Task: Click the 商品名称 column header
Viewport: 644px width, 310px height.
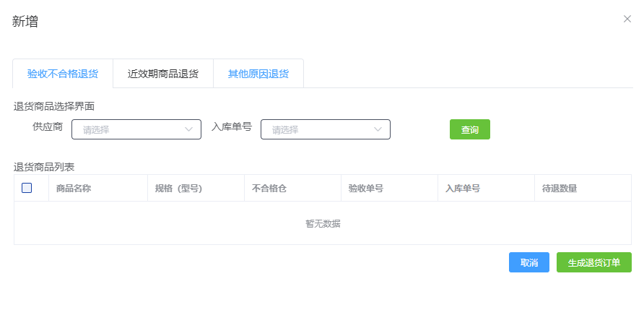Action: coord(74,189)
